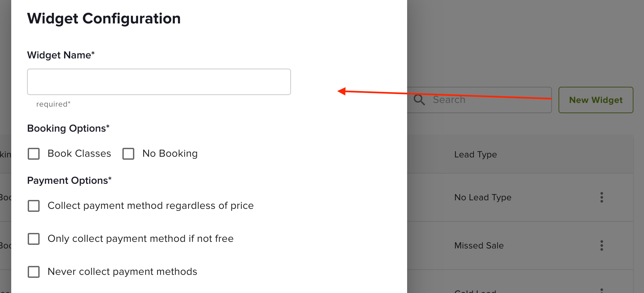This screenshot has width=644, height=293.
Task: Select the Missed Sale lead type cell
Action: point(479,245)
